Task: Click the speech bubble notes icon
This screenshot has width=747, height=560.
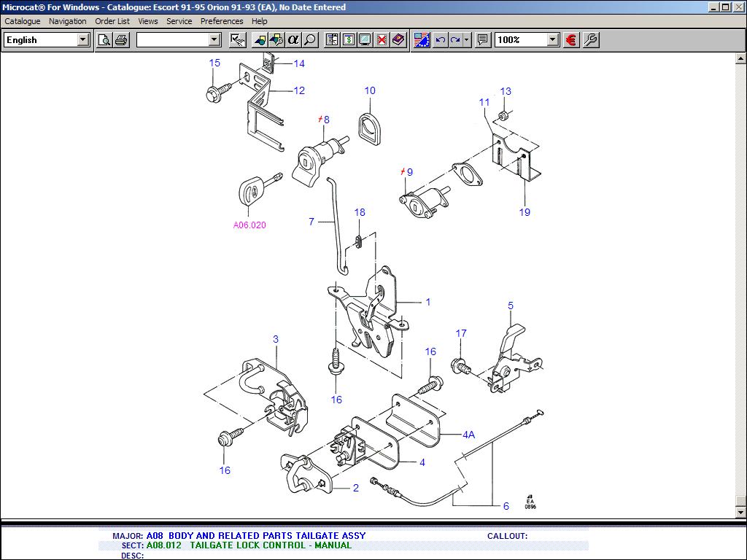Action: [482, 39]
